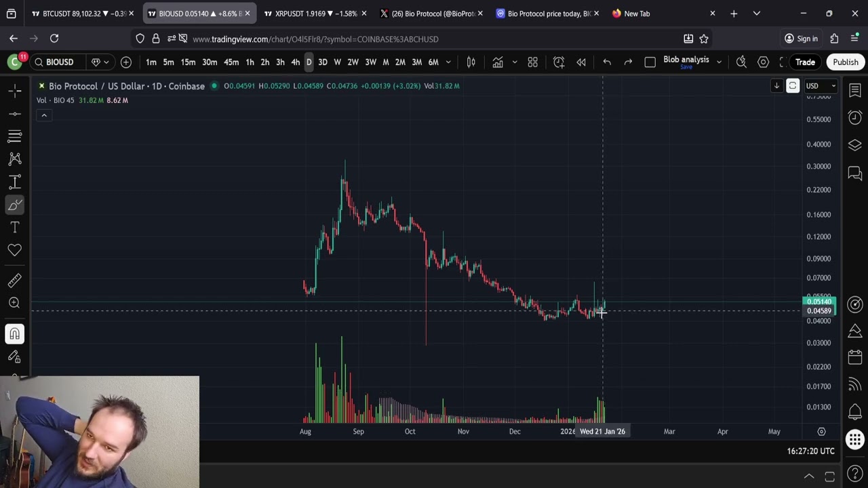Viewport: 868px width, 488px height.
Task: Switch to the 1m timeframe
Action: (151, 62)
